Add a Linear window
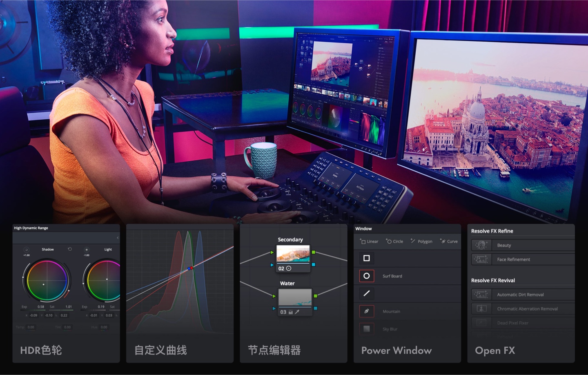Screen dimensions: 588x375 pos(369,241)
